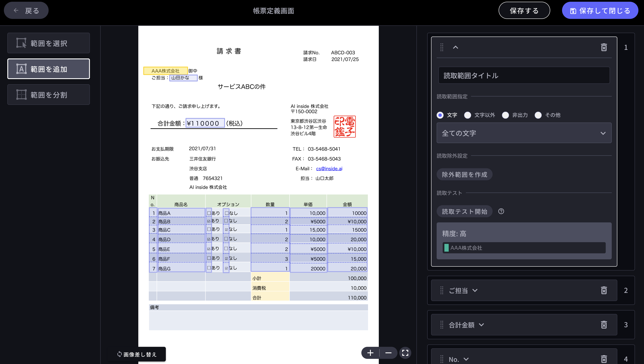This screenshot has width=644, height=364.
Task: Choose the 範囲を分割 tool
Action: [x=49, y=95]
